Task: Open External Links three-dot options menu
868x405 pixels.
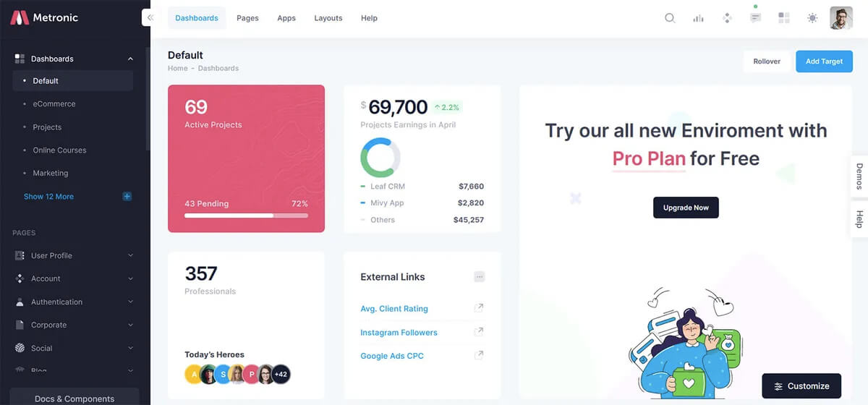Action: tap(479, 277)
